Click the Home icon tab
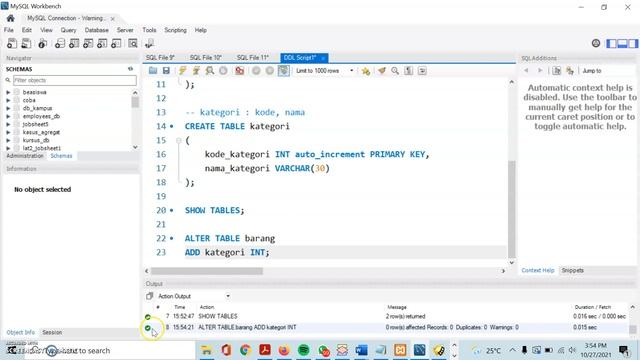 coord(11,18)
